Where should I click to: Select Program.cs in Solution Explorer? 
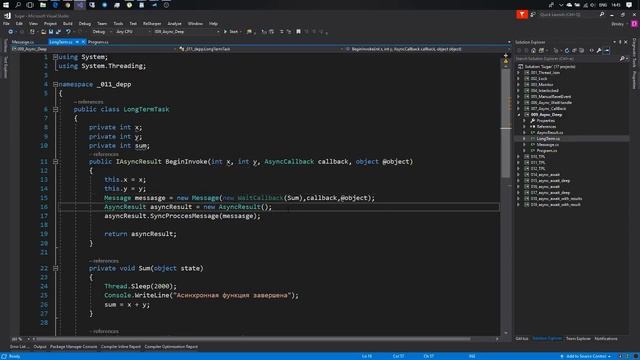coord(547,151)
